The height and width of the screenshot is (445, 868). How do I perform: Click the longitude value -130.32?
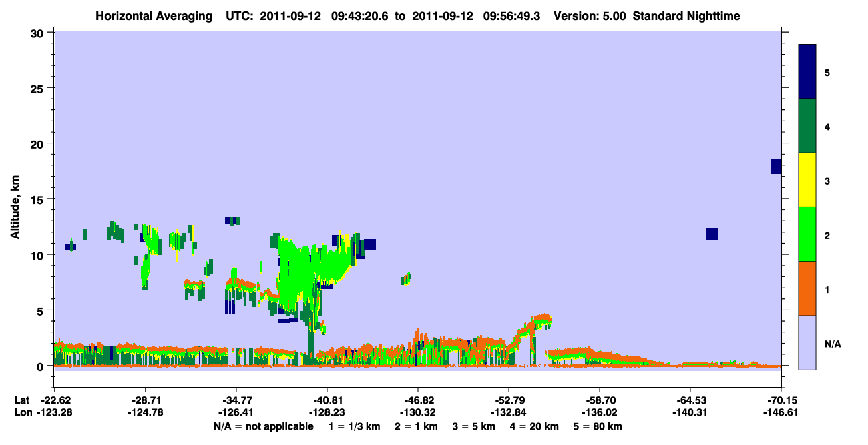pos(417,413)
